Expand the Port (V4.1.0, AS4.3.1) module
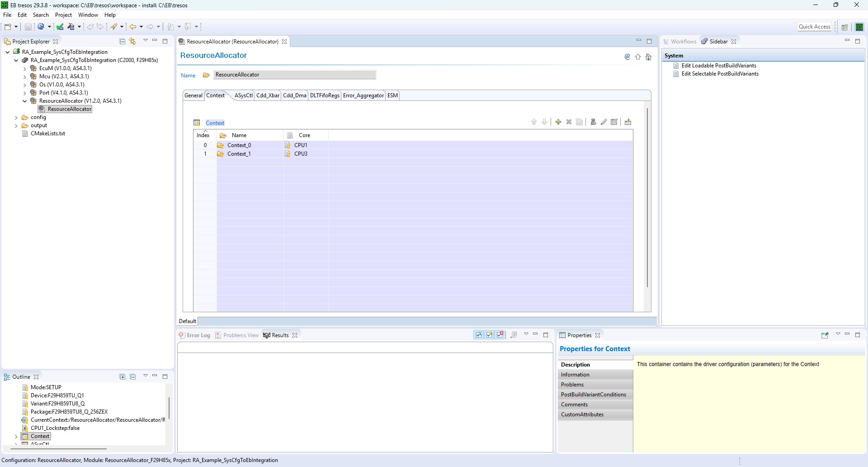 coord(25,93)
